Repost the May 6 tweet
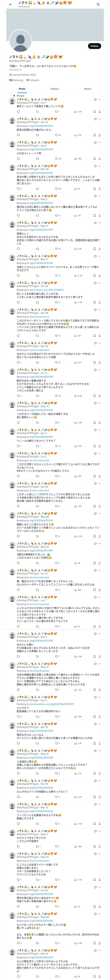110x980 pixels. 37,846
